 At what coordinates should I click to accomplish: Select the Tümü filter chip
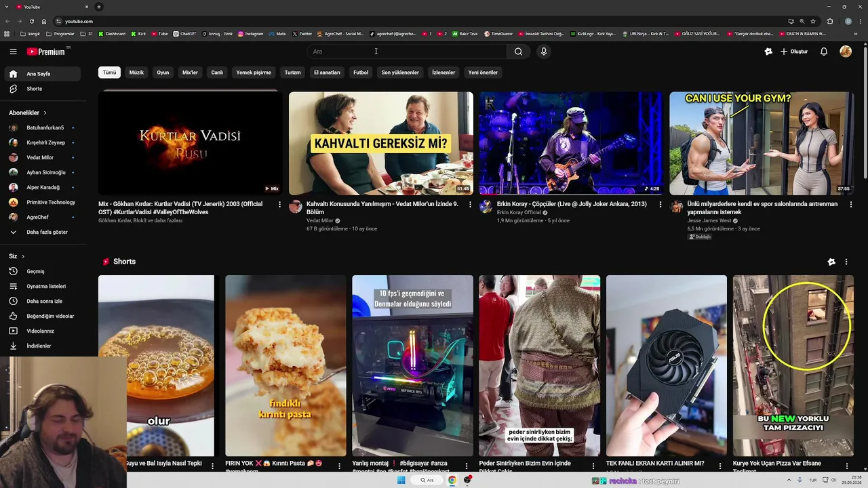tap(109, 73)
